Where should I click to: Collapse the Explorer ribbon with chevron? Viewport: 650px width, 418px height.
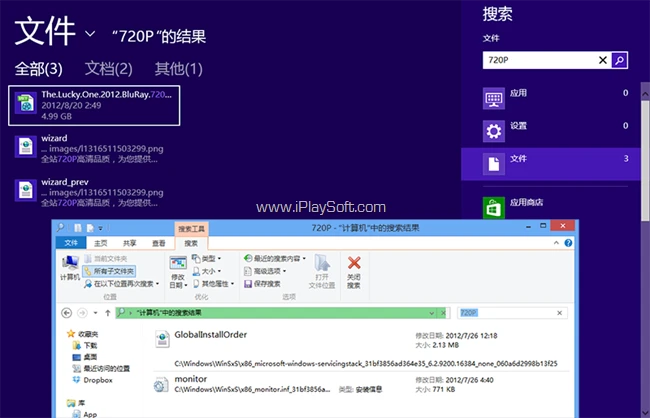click(556, 243)
